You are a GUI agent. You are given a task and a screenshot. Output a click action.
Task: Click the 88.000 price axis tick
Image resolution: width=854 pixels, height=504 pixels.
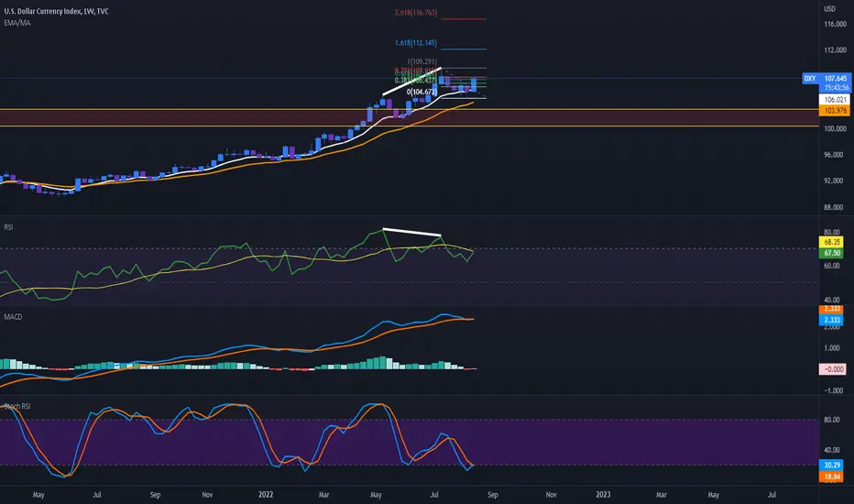[x=833, y=207]
